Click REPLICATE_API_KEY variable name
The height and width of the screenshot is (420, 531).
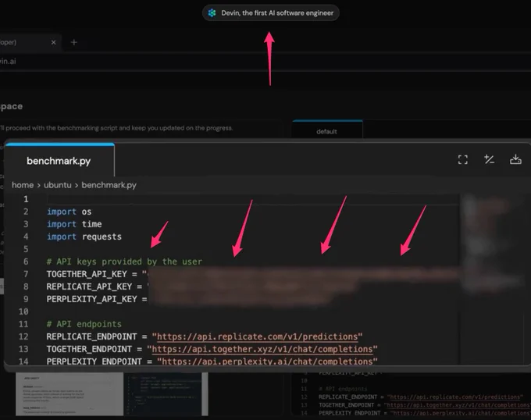pyautogui.click(x=89, y=287)
